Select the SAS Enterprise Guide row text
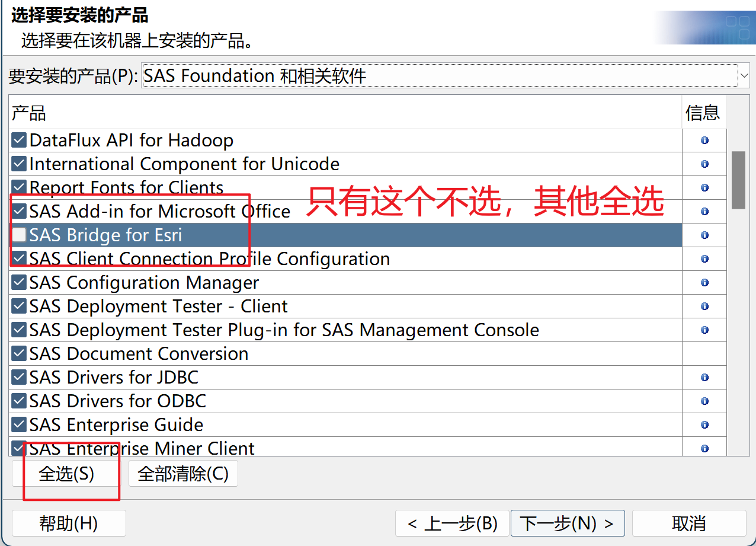This screenshot has width=756, height=546. tap(116, 425)
